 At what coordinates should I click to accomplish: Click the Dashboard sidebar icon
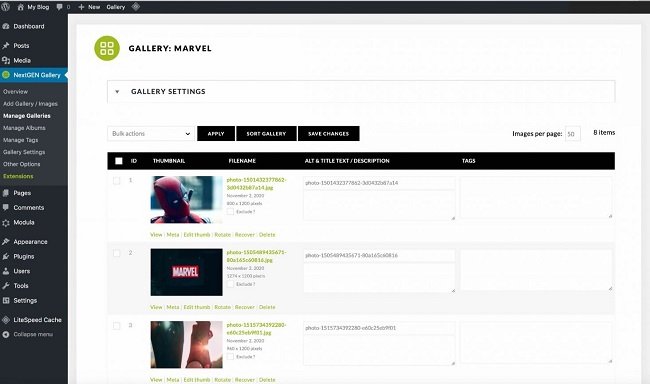pyautogui.click(x=6, y=26)
